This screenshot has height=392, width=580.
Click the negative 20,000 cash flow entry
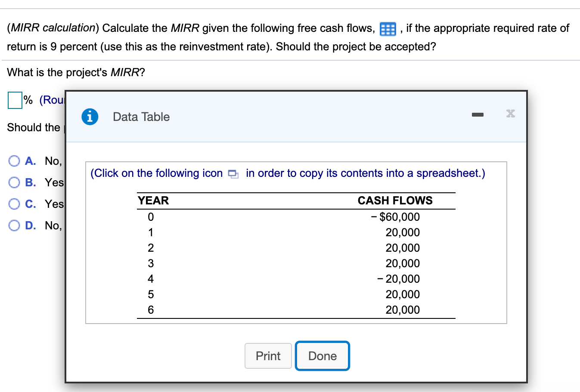(398, 278)
